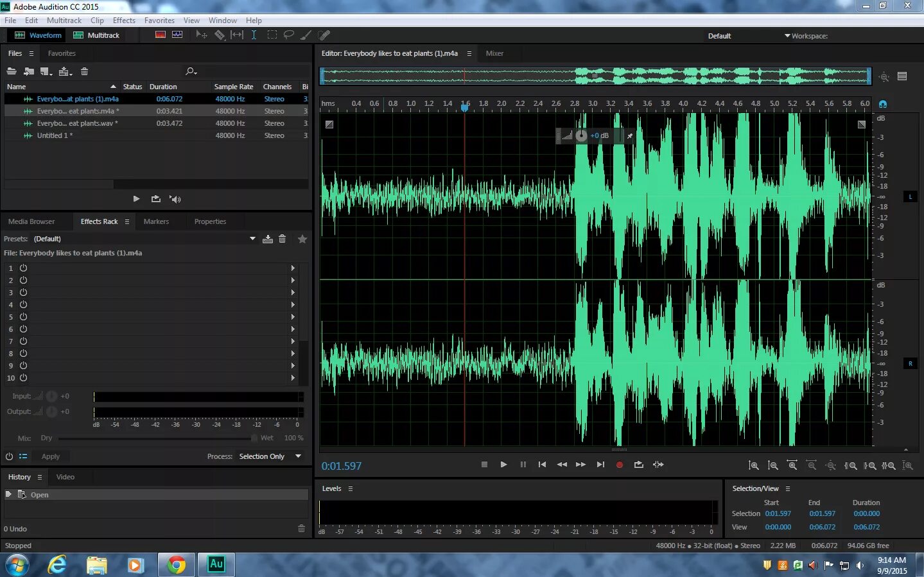The width and height of the screenshot is (924, 577).
Task: Click the Input gain knob
Action: pos(51,396)
